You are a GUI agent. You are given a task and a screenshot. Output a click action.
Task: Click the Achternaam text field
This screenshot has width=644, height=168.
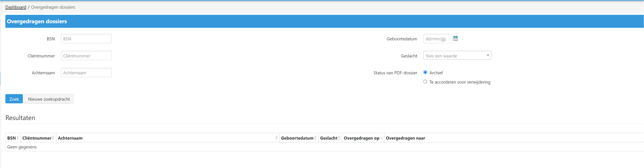(x=86, y=73)
